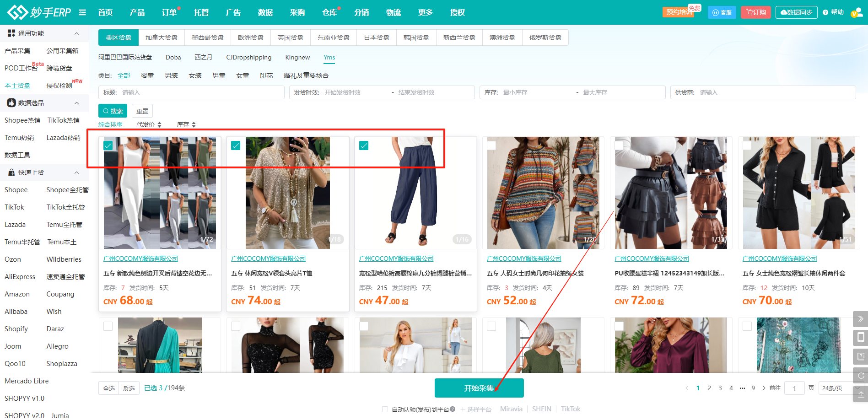Click the 数据选品 flame icon
This screenshot has height=420, width=868.
tap(11, 103)
